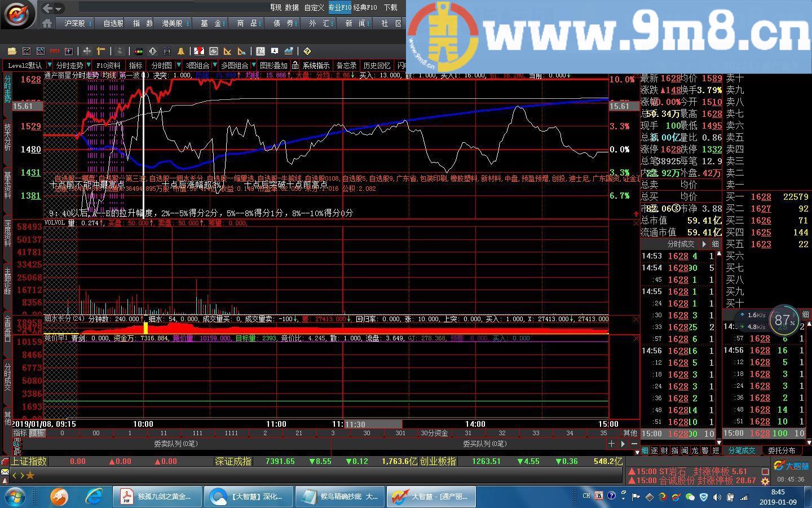This screenshot has height=508, width=812.
Task: Click the speech bubble message icon
Action: (x=275, y=51)
